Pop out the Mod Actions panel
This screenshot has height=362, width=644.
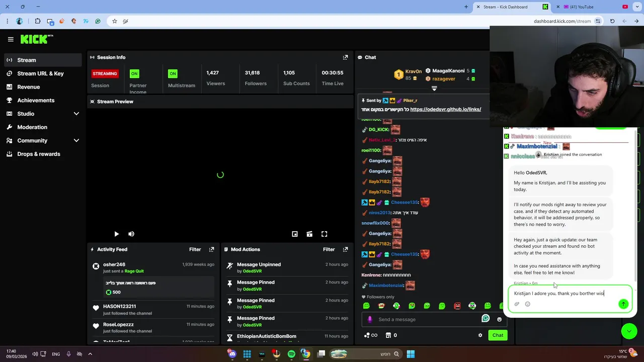tap(345, 249)
